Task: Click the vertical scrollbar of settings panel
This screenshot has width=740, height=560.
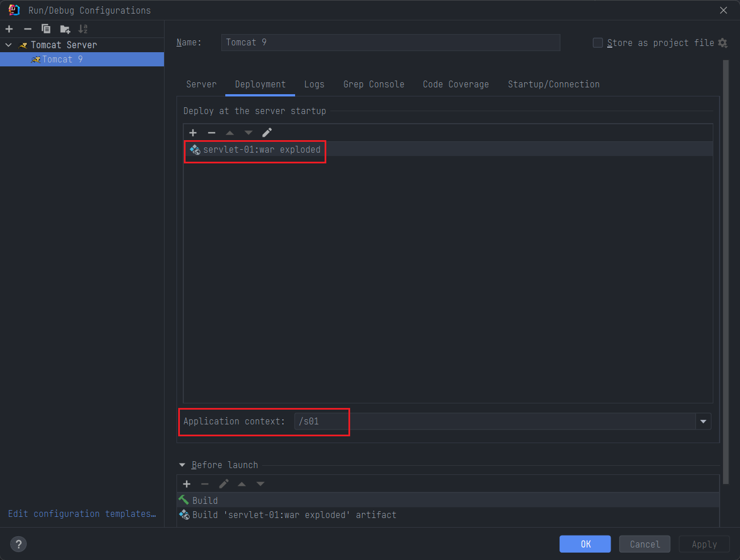Action: coord(725,272)
